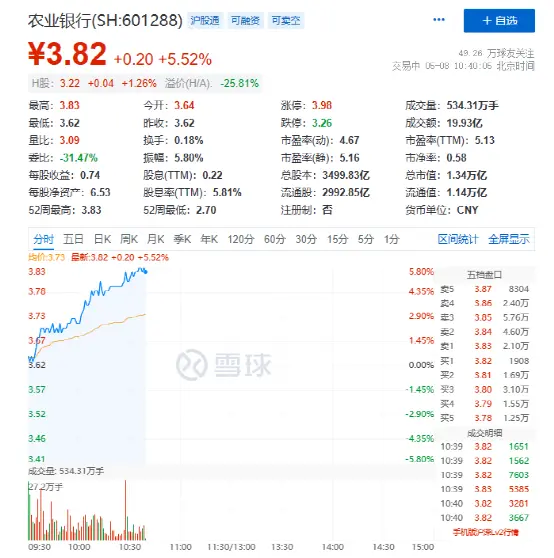Click the trade detail with volume 3667
The height and width of the screenshot is (558, 554).
coord(484,518)
